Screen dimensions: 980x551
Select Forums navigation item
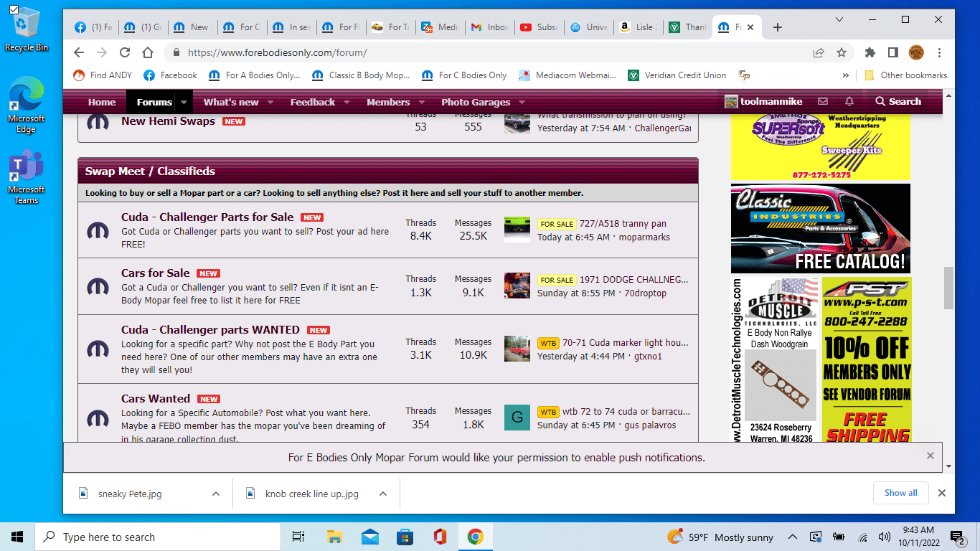pos(154,102)
